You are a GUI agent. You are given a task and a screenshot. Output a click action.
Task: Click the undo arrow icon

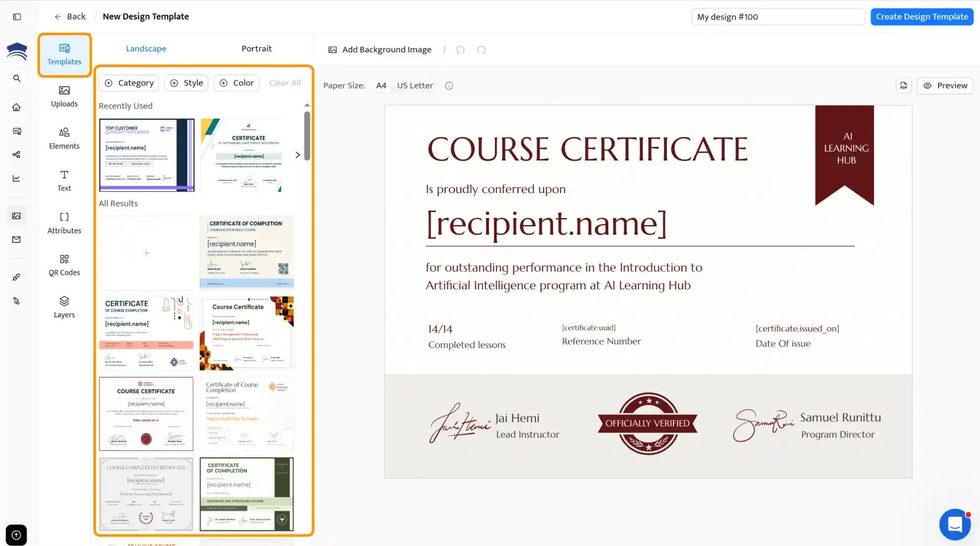[460, 50]
